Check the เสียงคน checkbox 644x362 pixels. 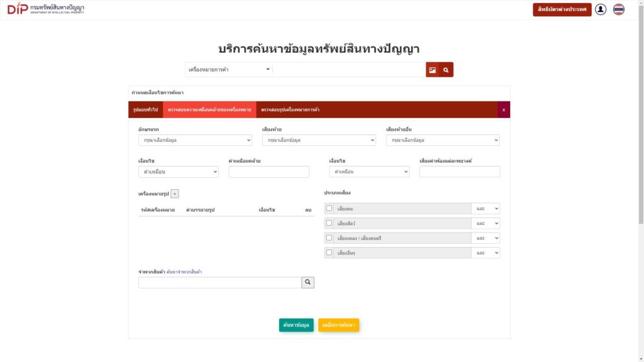pos(329,209)
